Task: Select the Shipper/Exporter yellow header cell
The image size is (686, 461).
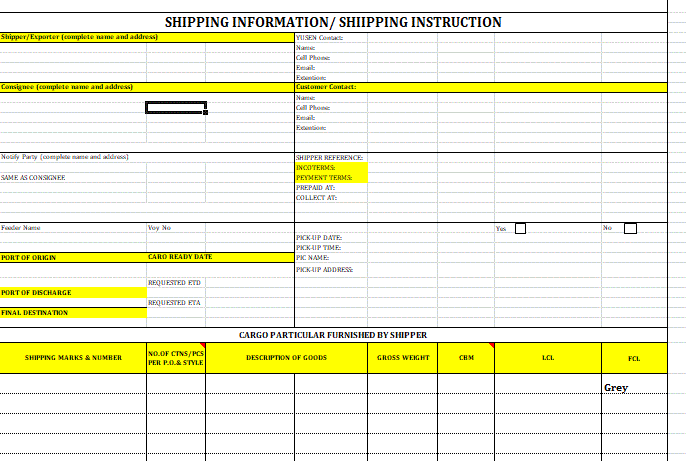Action: (x=147, y=37)
